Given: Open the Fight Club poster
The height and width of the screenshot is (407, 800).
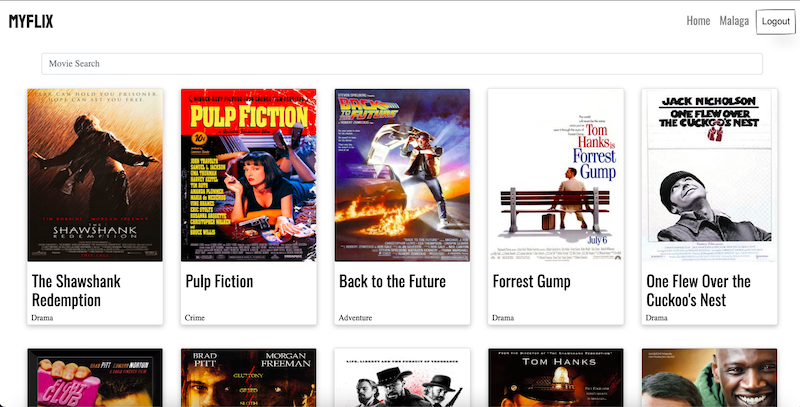Looking at the screenshot, I should (95, 378).
